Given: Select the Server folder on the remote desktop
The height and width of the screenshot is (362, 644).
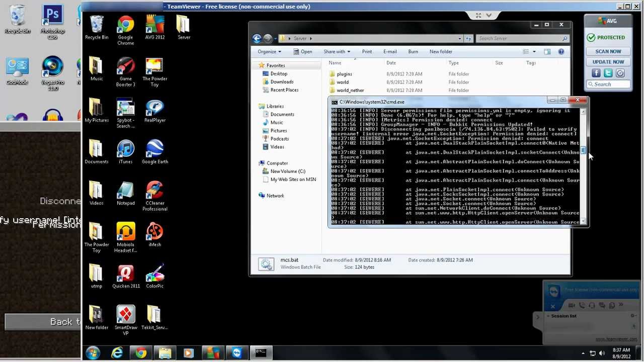Looking at the screenshot, I should pyautogui.click(x=184, y=28).
